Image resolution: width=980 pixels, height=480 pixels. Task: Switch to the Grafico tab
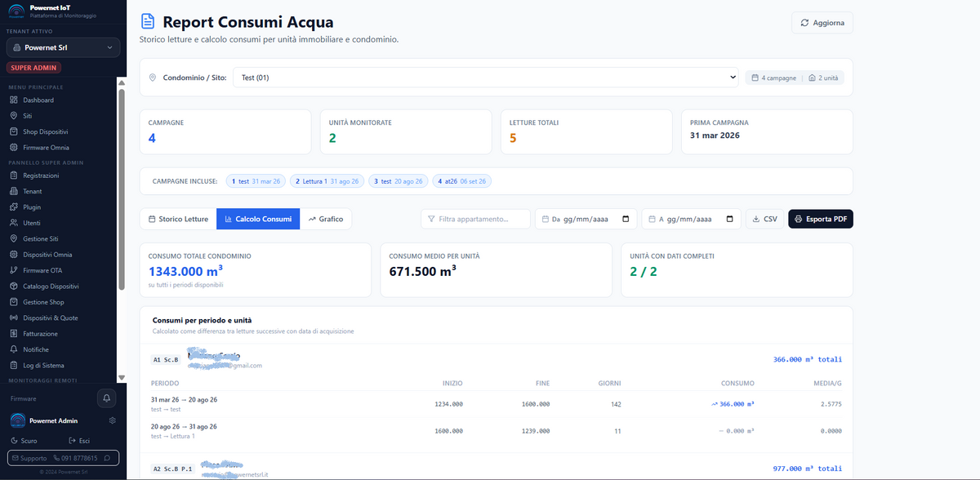tap(325, 219)
